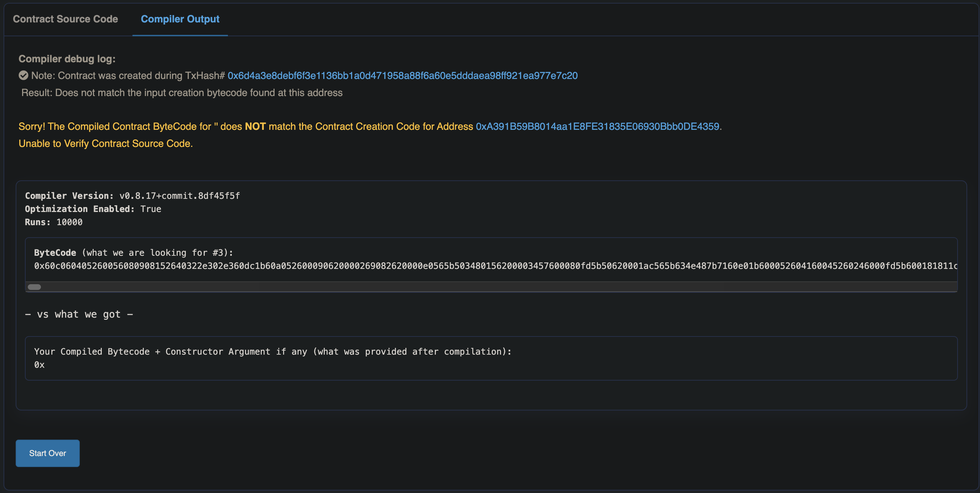Viewport: 980px width, 493px height.
Task: Click the Compiler debug log heading
Action: (x=67, y=59)
